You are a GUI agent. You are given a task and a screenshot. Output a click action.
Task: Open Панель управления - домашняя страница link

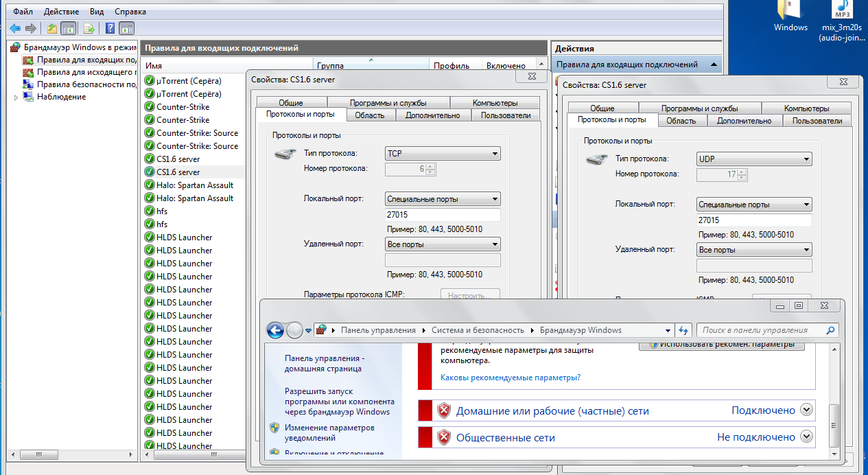click(x=324, y=363)
